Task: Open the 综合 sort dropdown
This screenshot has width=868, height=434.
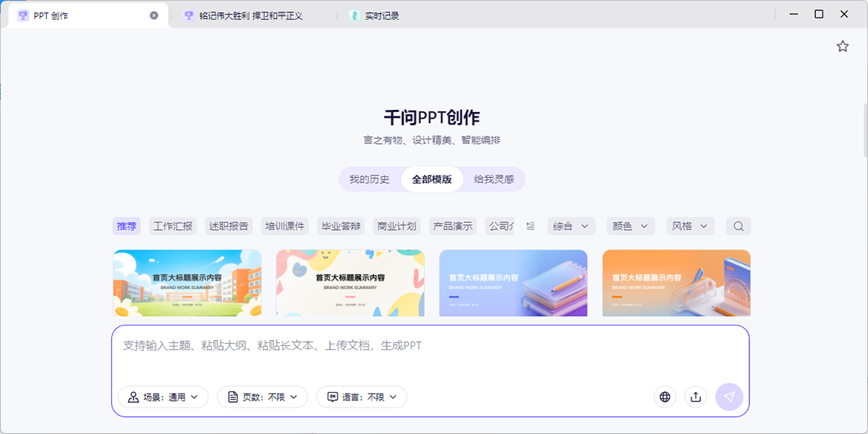Action: coord(571,226)
